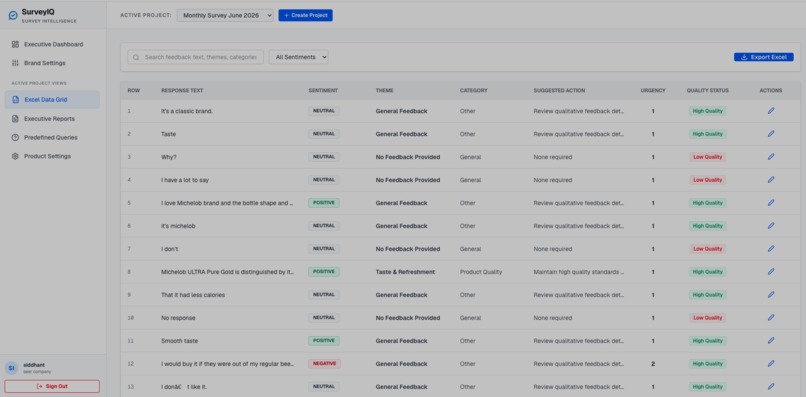Edit the "I would buy it if" row
Screen dimensions: 806x397
771,364
